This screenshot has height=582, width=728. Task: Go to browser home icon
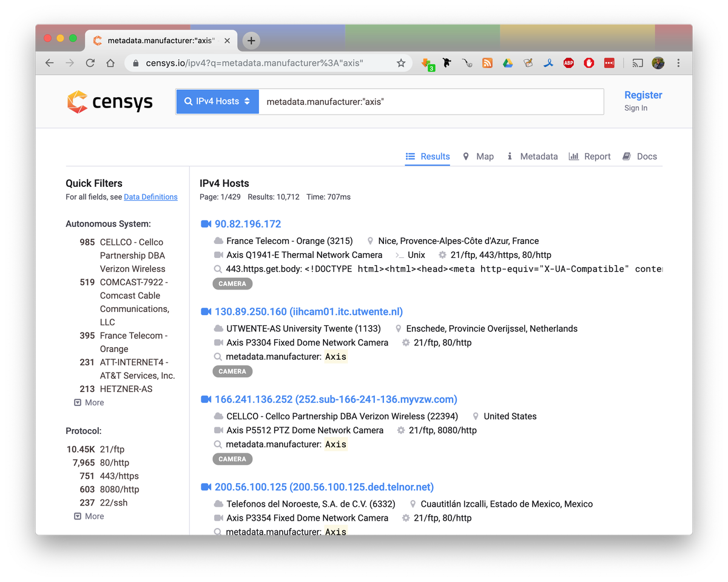point(110,63)
